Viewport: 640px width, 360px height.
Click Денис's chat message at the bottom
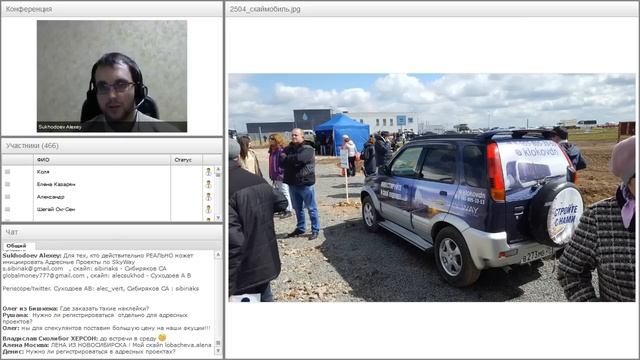[89, 351]
